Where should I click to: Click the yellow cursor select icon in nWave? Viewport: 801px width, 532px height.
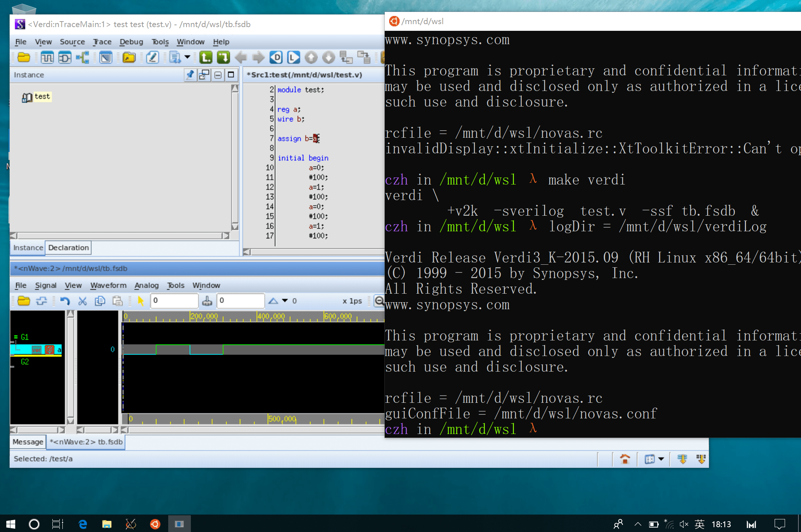(140, 301)
